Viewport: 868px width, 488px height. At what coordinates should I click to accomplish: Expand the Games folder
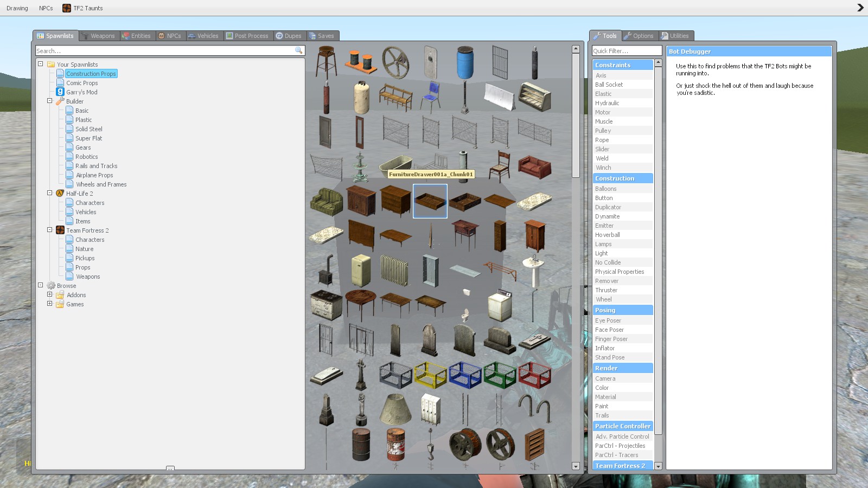(49, 304)
